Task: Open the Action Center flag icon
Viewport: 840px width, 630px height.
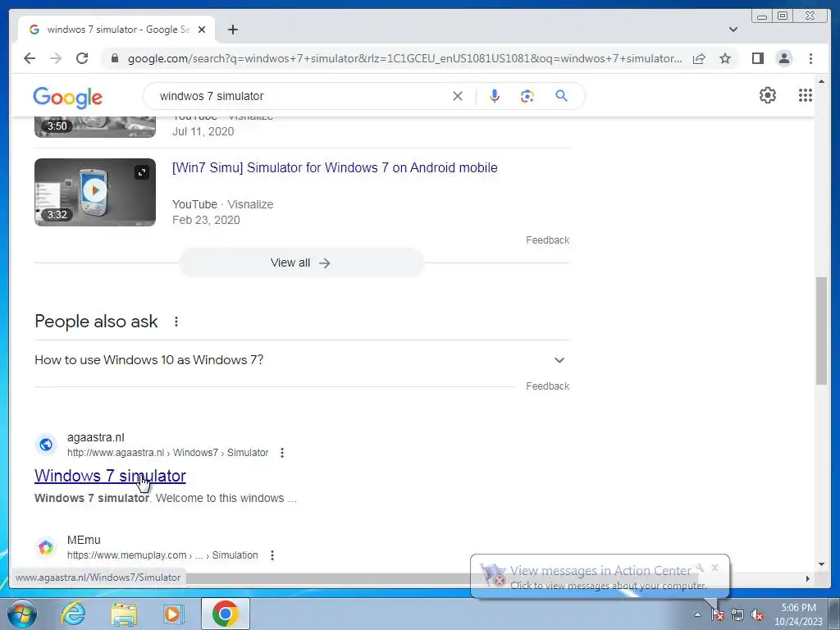Action: click(x=717, y=614)
